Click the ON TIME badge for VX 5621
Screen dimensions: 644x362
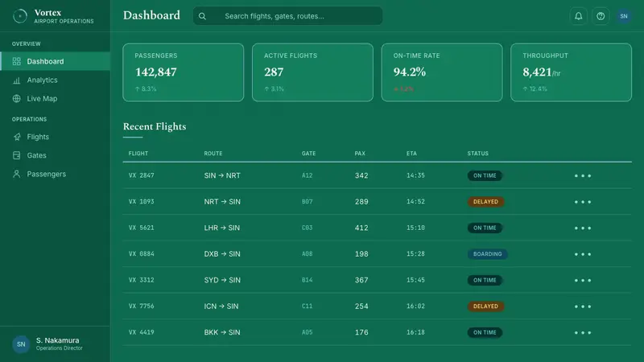tap(485, 228)
